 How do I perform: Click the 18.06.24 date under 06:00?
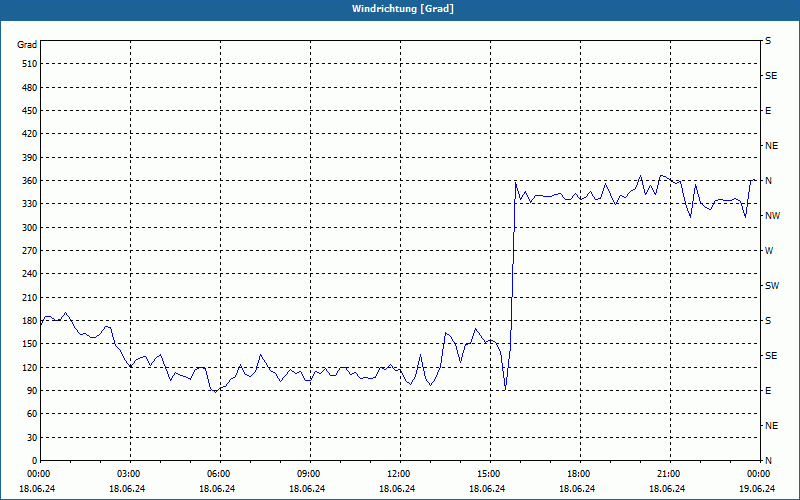click(217, 488)
